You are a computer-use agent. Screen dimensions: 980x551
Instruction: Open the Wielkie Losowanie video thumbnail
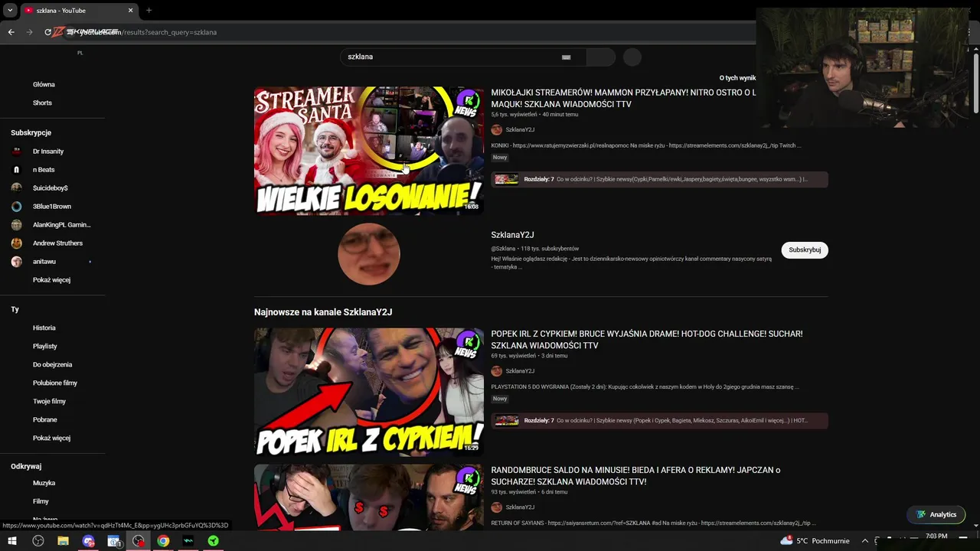[x=369, y=151]
